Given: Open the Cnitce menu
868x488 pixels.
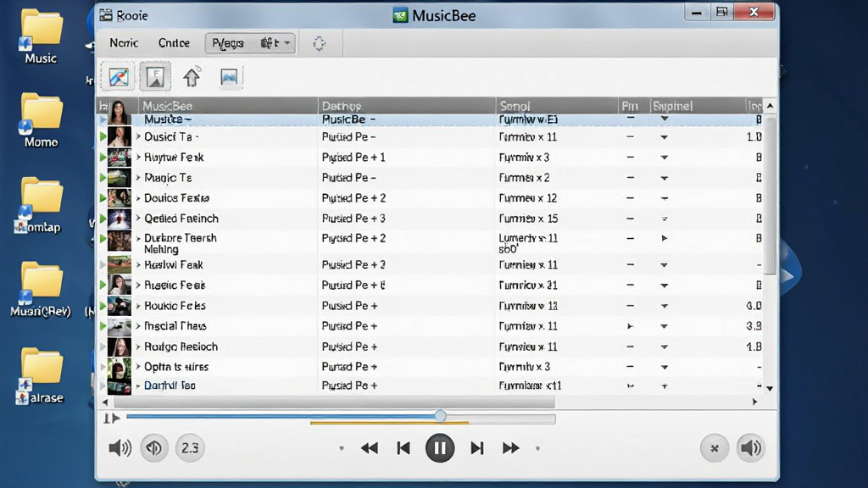Looking at the screenshot, I should point(174,42).
